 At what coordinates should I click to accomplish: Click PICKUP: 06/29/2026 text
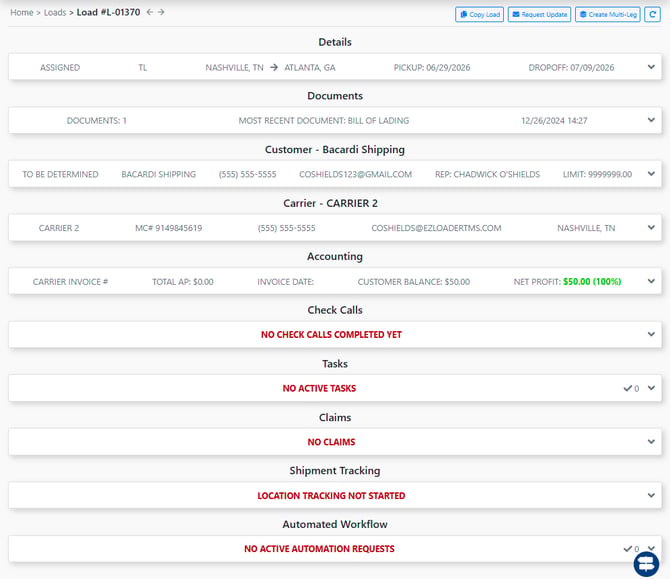pyautogui.click(x=432, y=68)
